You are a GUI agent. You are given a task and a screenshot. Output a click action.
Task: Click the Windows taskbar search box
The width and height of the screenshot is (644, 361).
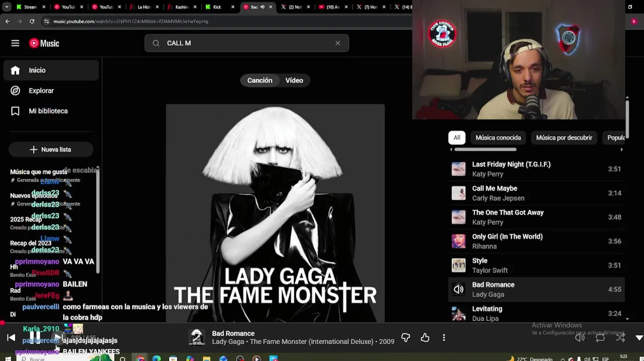tap(65, 358)
